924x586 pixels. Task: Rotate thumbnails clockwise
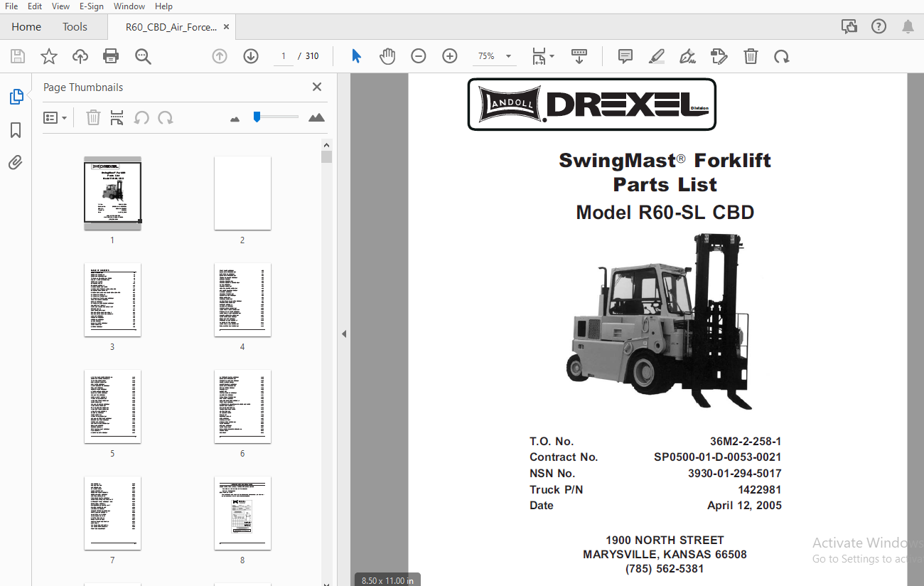coord(166,117)
